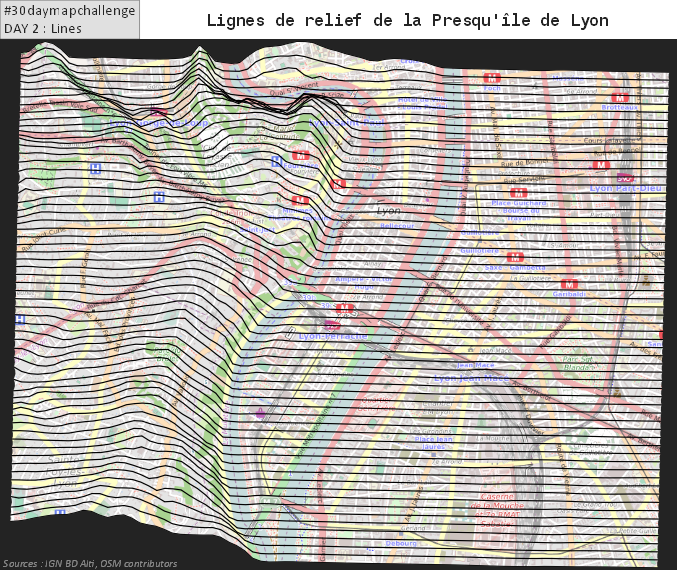Click the 'Place Jean Jaurès' label
This screenshot has height=570, width=677.
pyautogui.click(x=433, y=443)
